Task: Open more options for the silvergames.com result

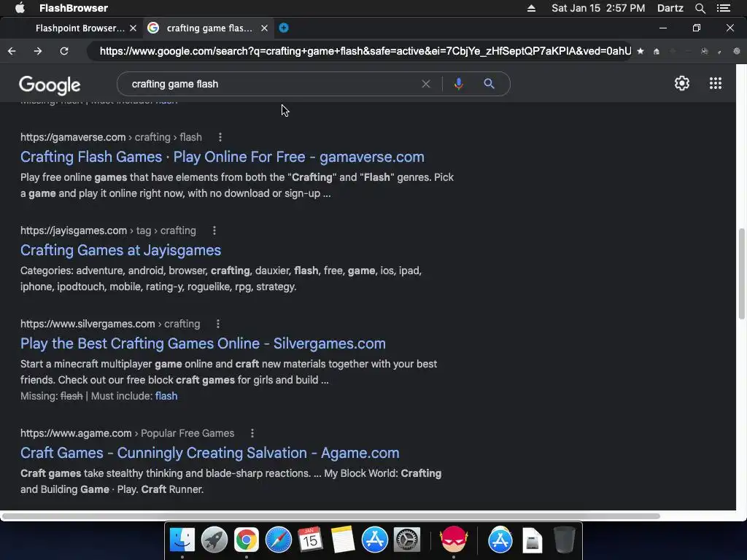Action: pos(218,324)
